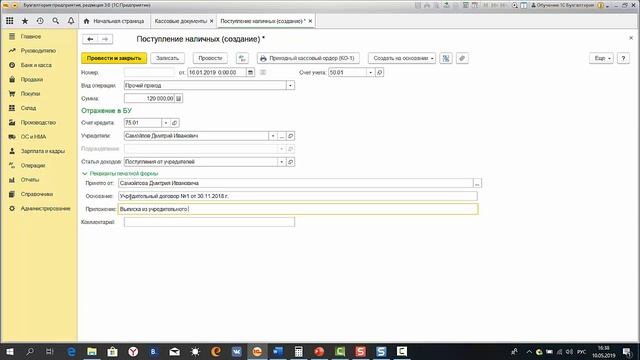Open credit account 75.01 details icon
Viewport: 640px width, 360px height.
point(175,122)
